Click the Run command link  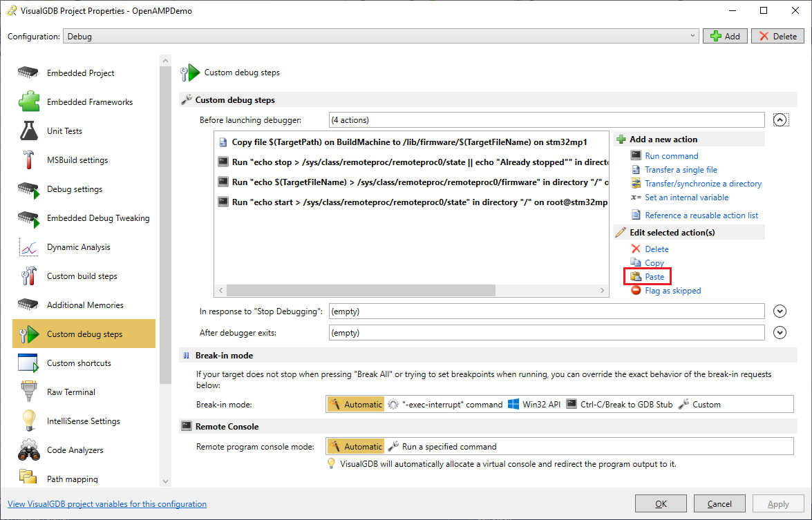click(x=672, y=156)
